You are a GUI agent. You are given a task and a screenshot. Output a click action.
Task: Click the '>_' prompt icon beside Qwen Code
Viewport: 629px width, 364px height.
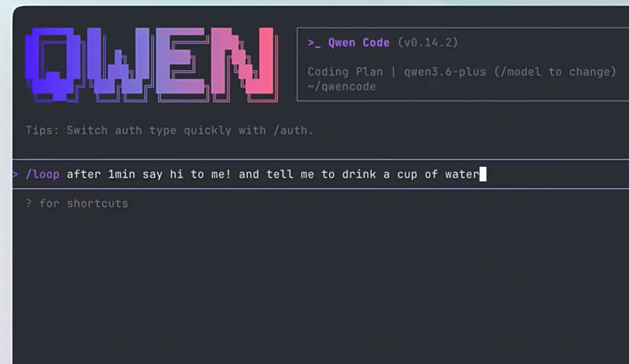pyautogui.click(x=314, y=43)
